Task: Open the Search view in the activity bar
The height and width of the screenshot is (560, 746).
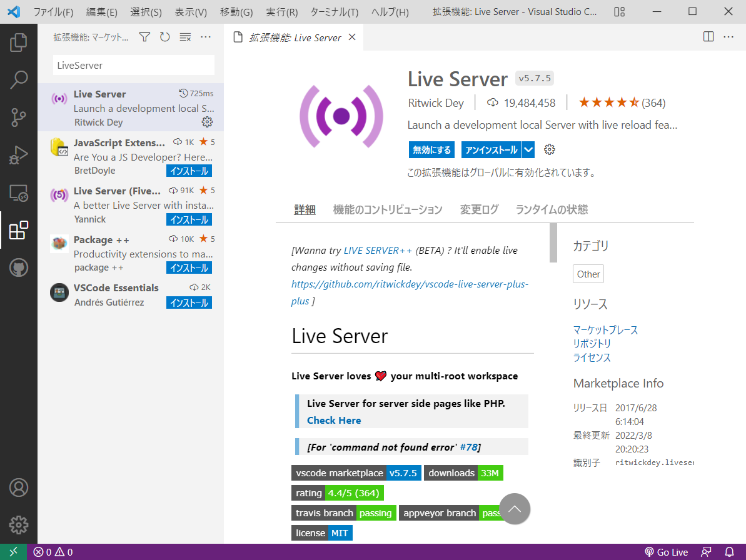Action: pos(19,80)
